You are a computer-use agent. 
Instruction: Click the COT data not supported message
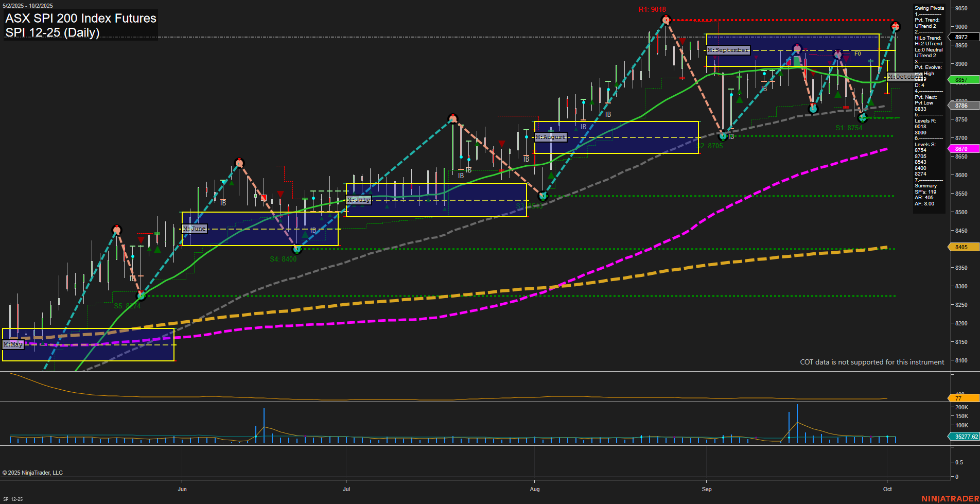pos(871,362)
